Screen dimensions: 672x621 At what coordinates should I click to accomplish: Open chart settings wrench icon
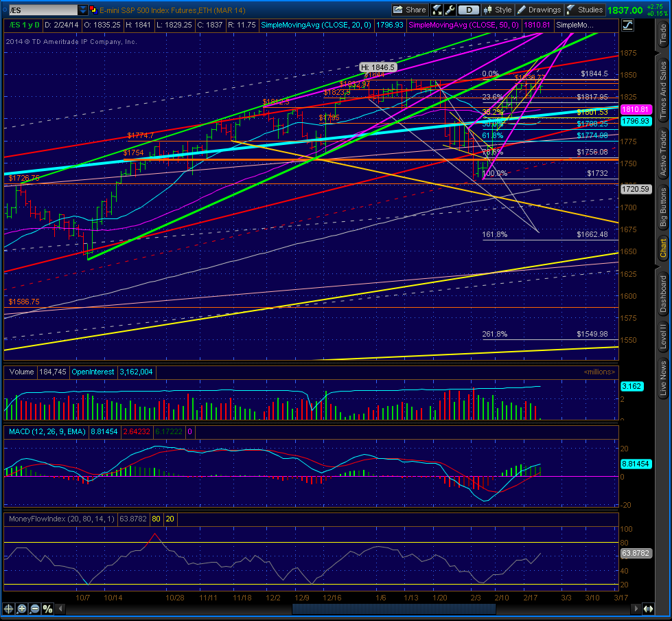tap(450, 10)
